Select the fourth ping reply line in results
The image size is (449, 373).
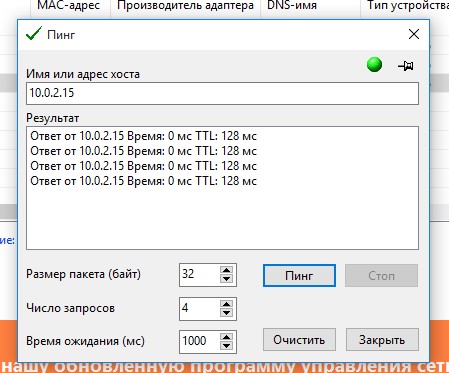pos(143,181)
